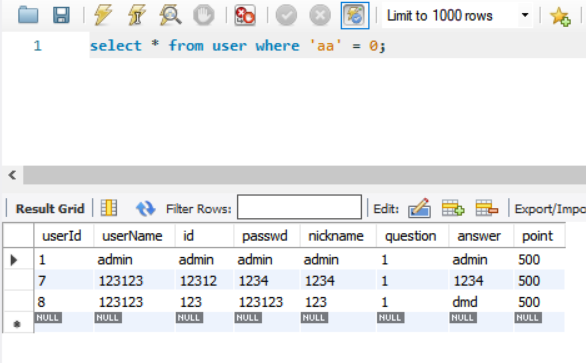Execute query with plain lightning bolt icon
This screenshot has width=586, height=363.
pos(102,15)
